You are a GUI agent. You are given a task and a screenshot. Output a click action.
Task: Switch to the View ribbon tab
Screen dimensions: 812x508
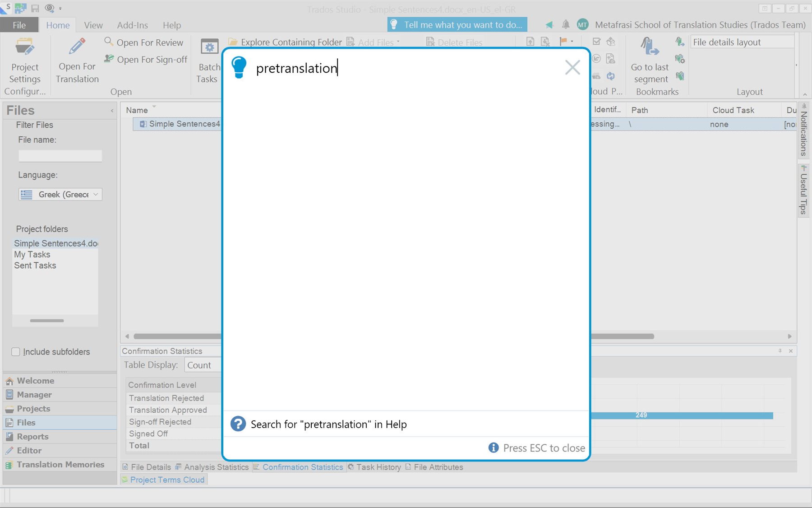coord(93,25)
